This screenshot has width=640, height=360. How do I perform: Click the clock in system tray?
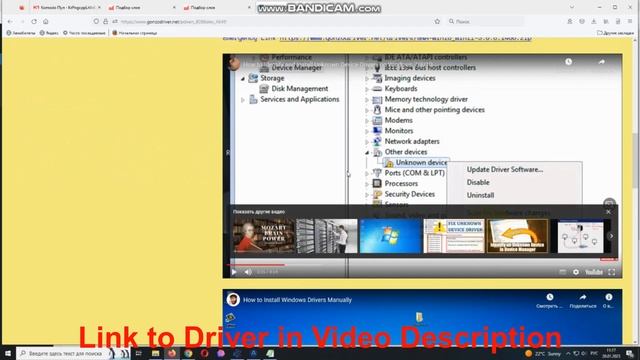[611, 353]
